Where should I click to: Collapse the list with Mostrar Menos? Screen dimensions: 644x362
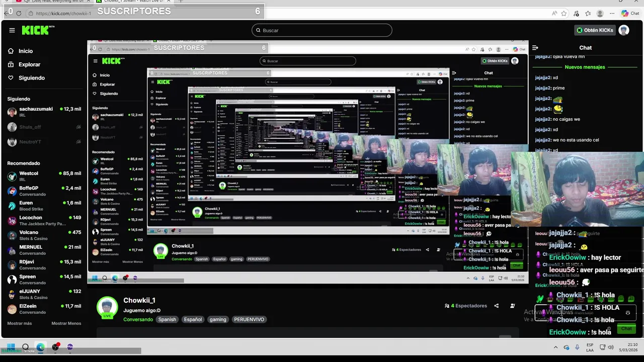coord(66,323)
